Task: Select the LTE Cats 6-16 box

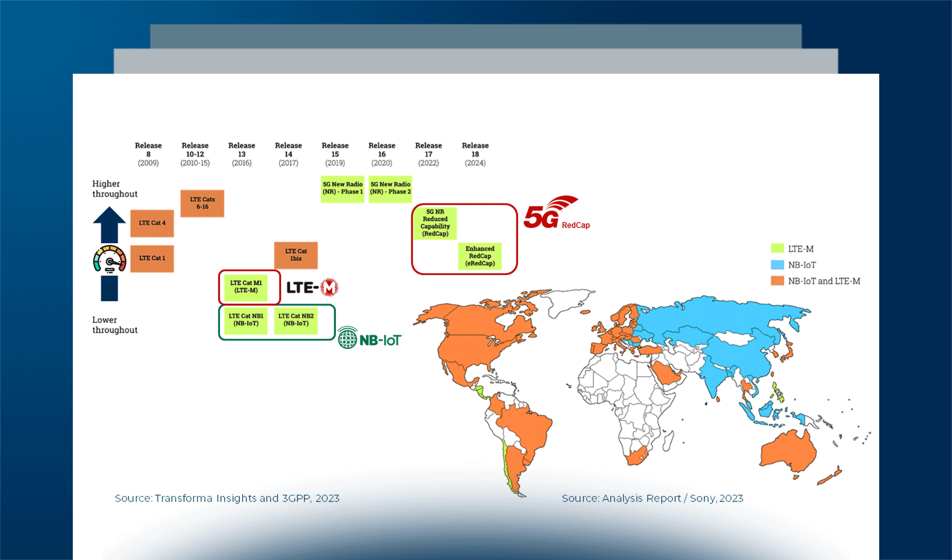Action: coord(202,203)
